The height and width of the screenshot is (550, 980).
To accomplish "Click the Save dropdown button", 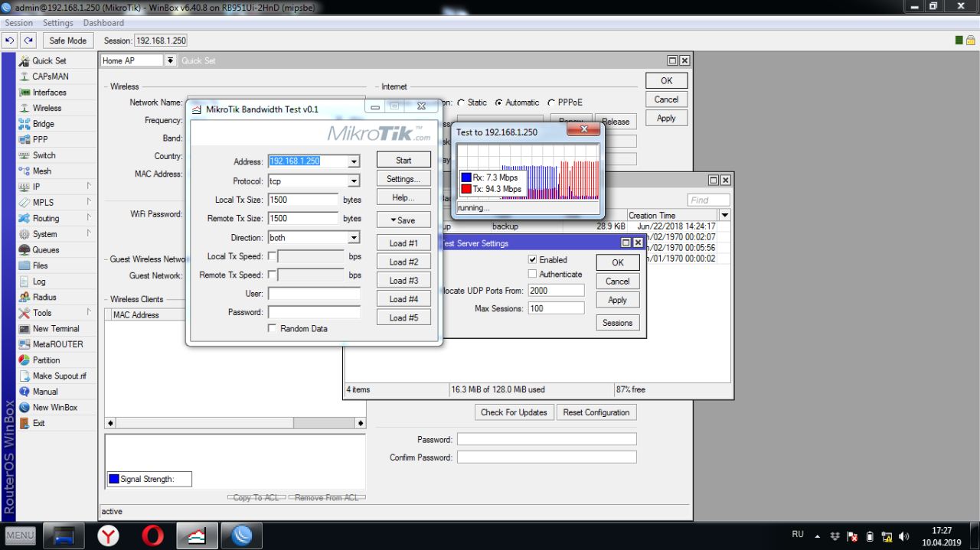I will click(x=403, y=220).
